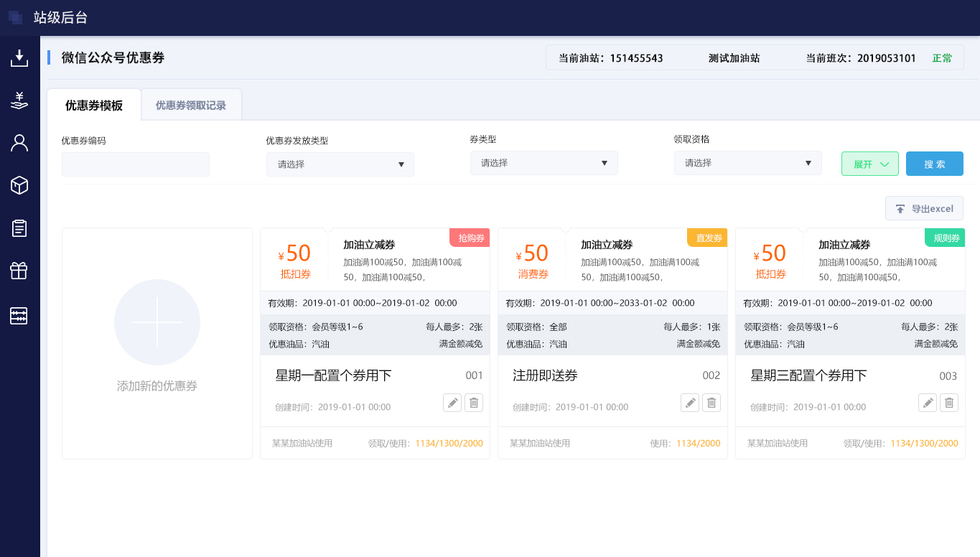Click the 正常 status text
980x557 pixels.
(x=942, y=58)
